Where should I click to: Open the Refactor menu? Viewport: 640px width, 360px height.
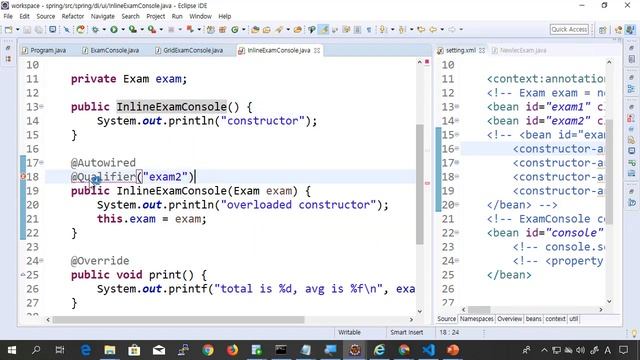coord(73,16)
